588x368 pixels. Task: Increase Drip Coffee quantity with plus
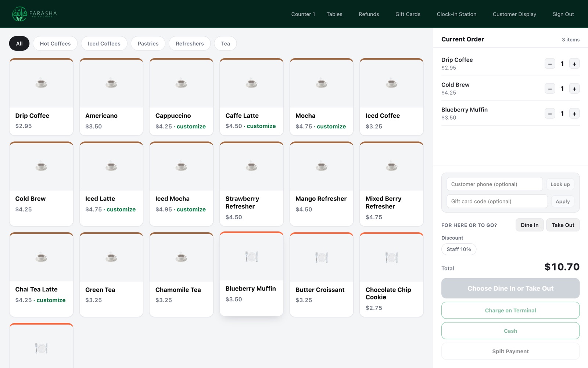coord(574,64)
